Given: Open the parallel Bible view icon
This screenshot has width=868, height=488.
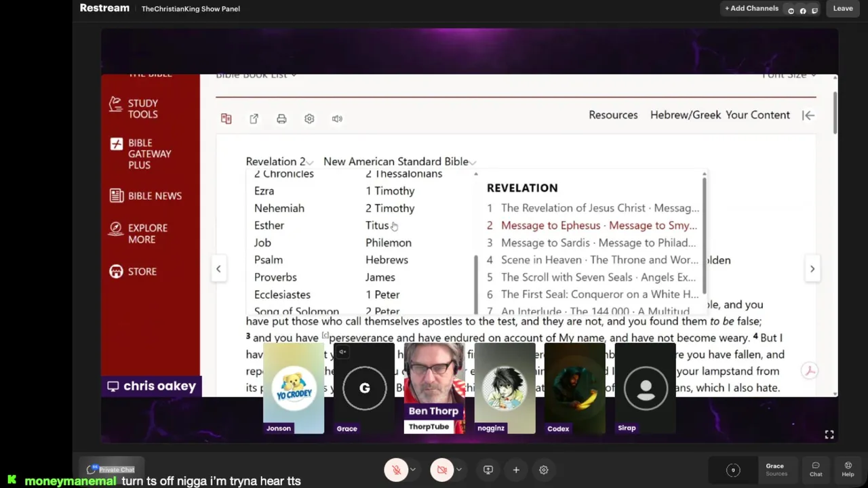Looking at the screenshot, I should point(226,119).
